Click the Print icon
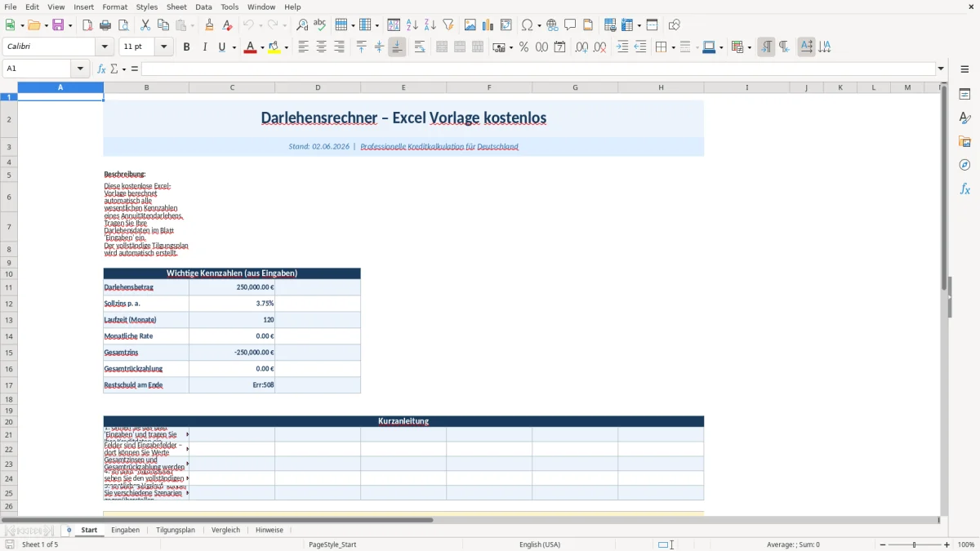This screenshot has width=980, height=551. 105,25
